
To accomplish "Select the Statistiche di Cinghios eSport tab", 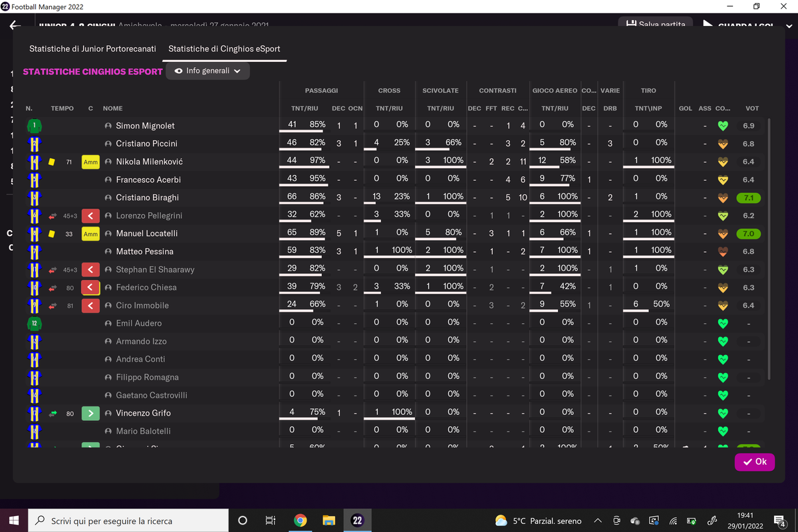I will 224,49.
